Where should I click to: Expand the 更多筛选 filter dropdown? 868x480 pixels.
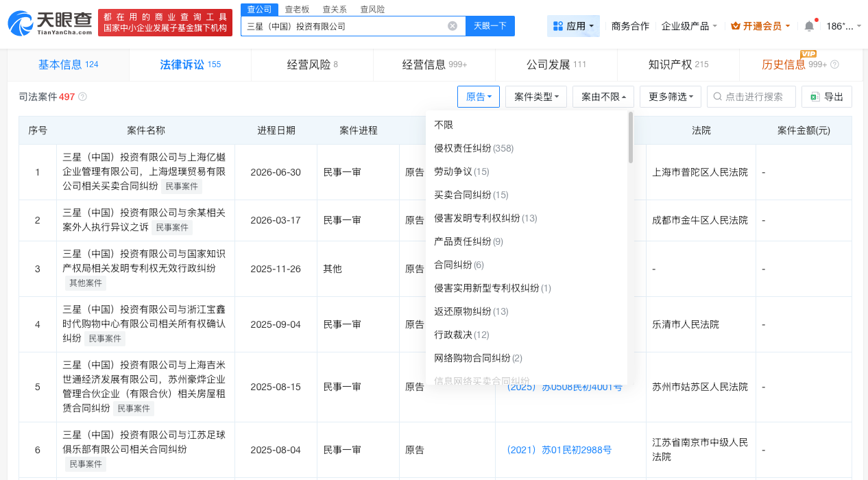click(x=671, y=97)
